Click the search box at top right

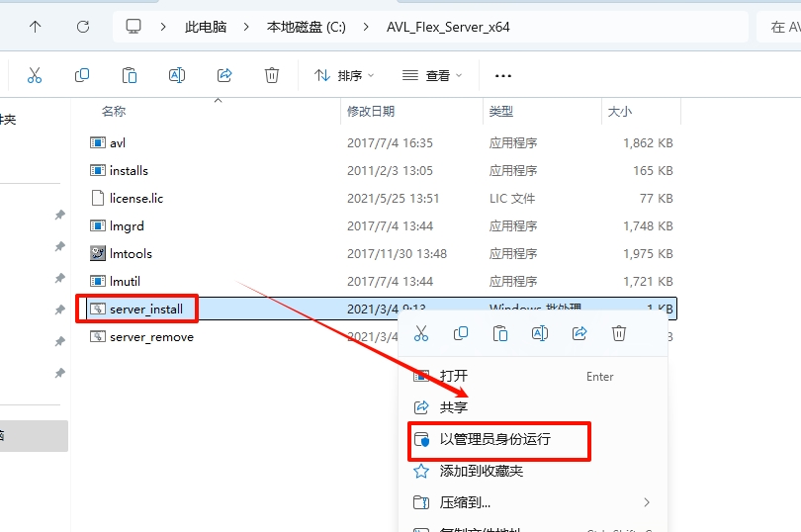778,27
